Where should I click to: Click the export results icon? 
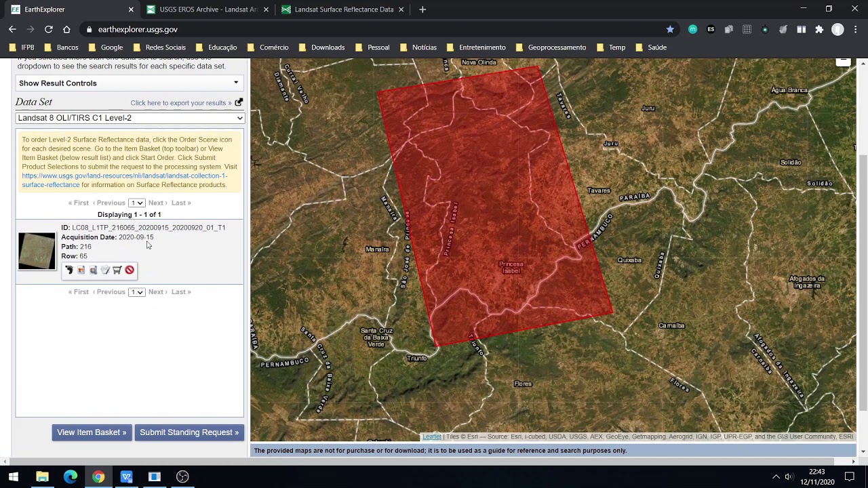tap(239, 102)
